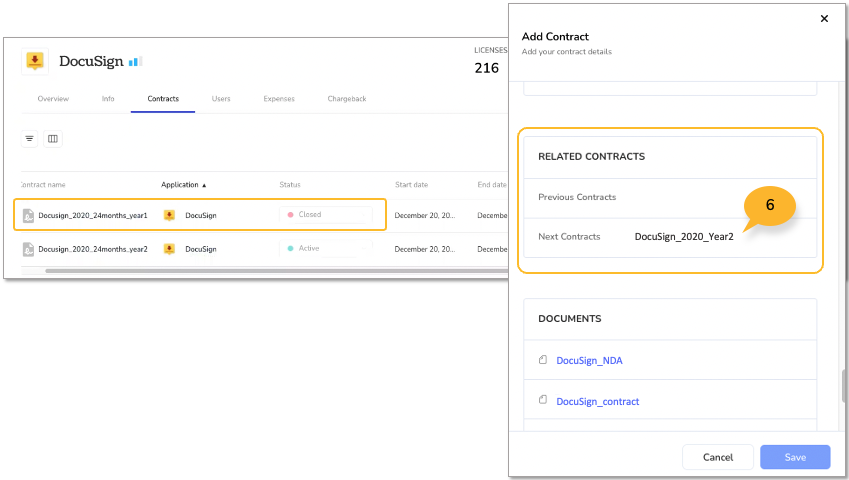Click the year2 row start date cell

point(424,249)
